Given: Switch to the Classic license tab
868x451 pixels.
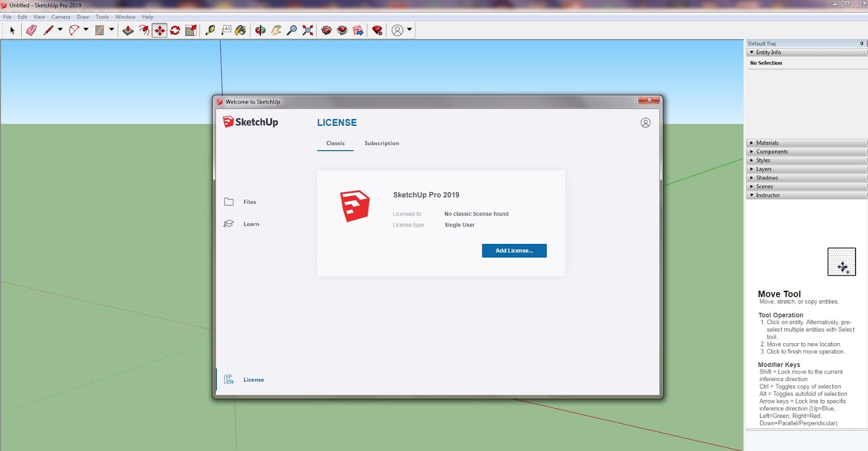Looking at the screenshot, I should (335, 143).
